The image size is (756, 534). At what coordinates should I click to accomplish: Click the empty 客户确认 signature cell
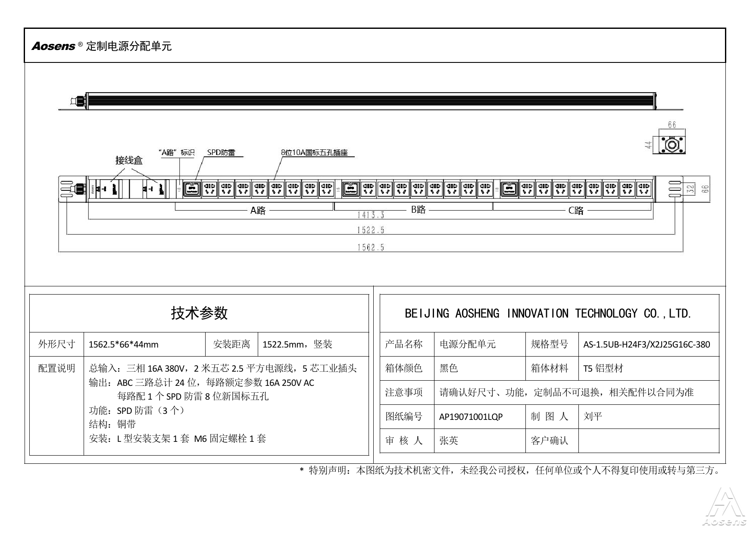(x=648, y=441)
